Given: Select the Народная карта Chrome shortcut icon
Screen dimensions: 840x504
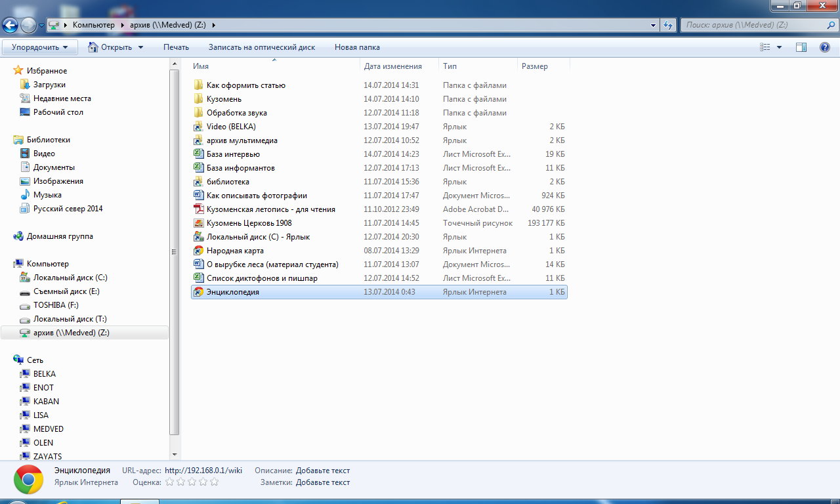Looking at the screenshot, I should tap(198, 251).
